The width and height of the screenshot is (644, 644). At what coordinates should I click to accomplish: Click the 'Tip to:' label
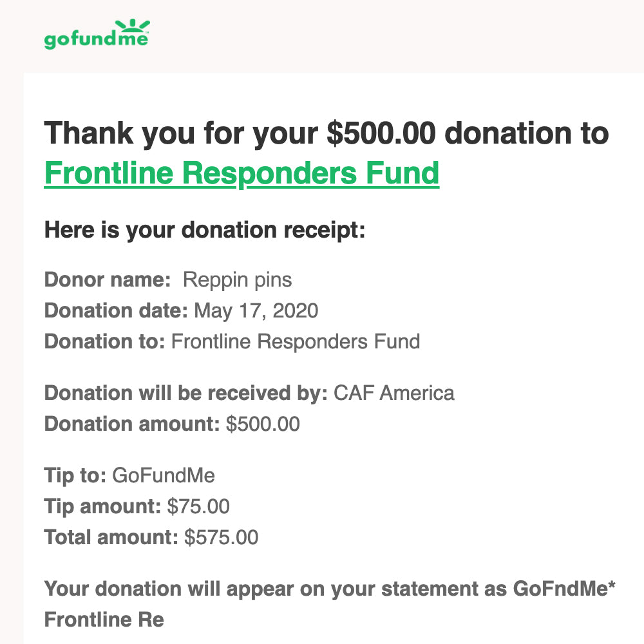pos(75,475)
